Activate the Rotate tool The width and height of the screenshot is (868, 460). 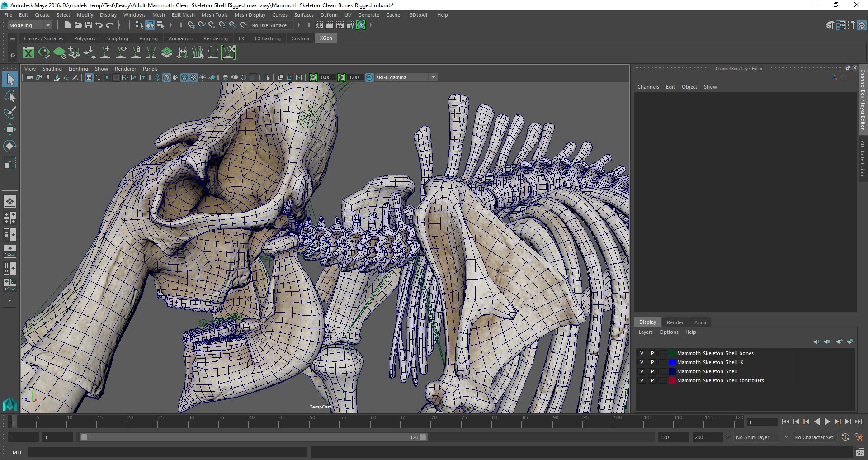pos(10,146)
